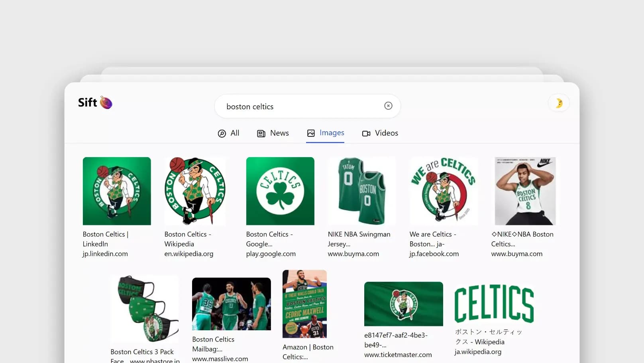Click the Boston Celtics | LinkedIn title

pos(106,239)
